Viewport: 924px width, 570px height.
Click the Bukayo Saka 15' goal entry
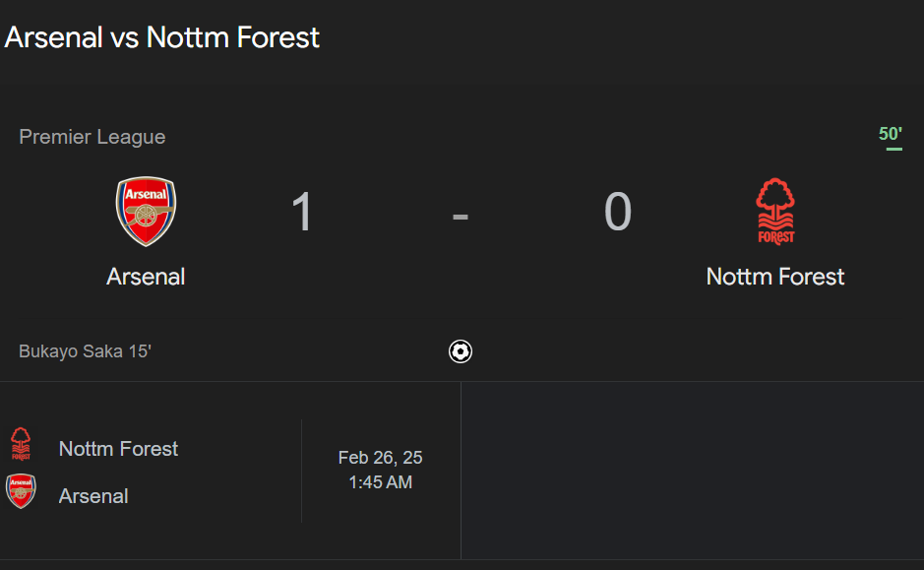(x=85, y=351)
